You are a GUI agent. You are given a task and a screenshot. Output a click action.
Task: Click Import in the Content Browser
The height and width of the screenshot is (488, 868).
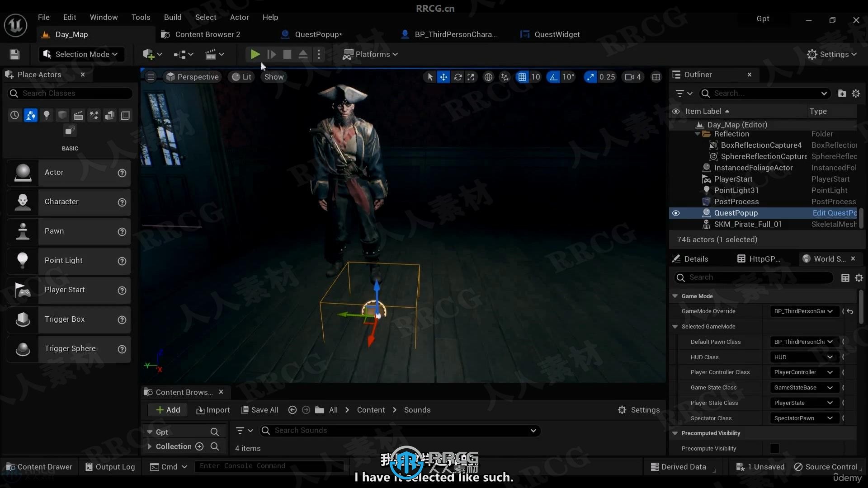213,410
